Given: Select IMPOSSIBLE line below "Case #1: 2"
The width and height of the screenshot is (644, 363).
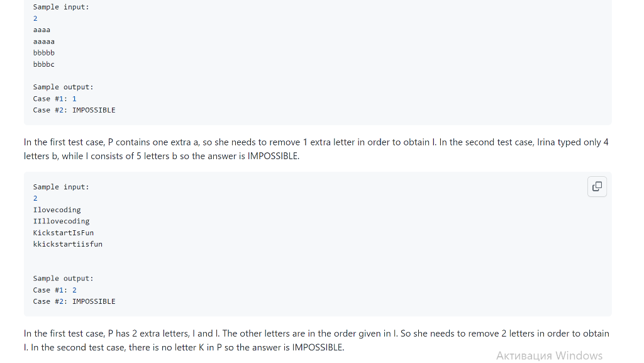Looking at the screenshot, I should tap(74, 301).
